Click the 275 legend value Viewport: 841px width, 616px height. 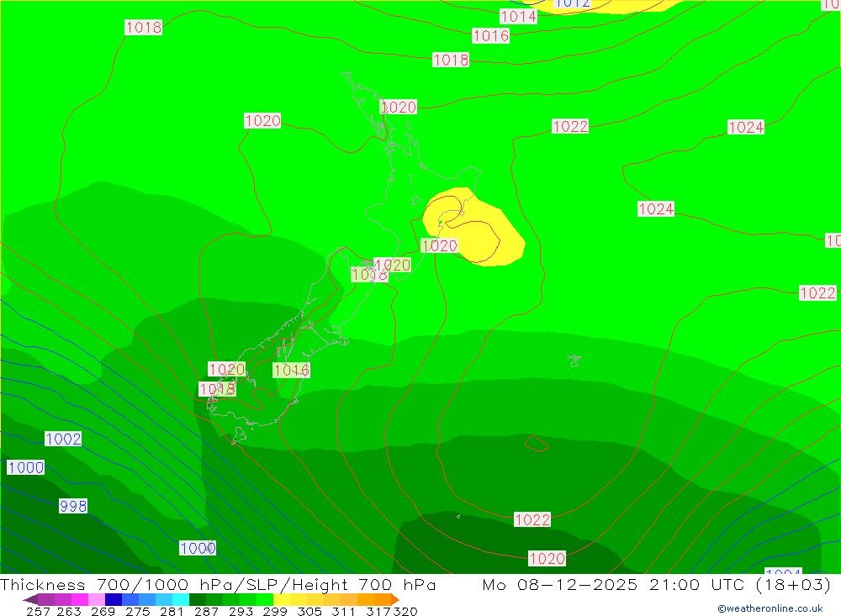137,612
